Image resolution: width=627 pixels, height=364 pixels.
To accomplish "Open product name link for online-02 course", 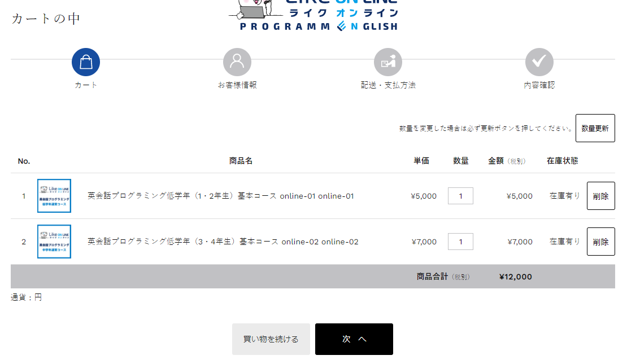I will click(223, 242).
